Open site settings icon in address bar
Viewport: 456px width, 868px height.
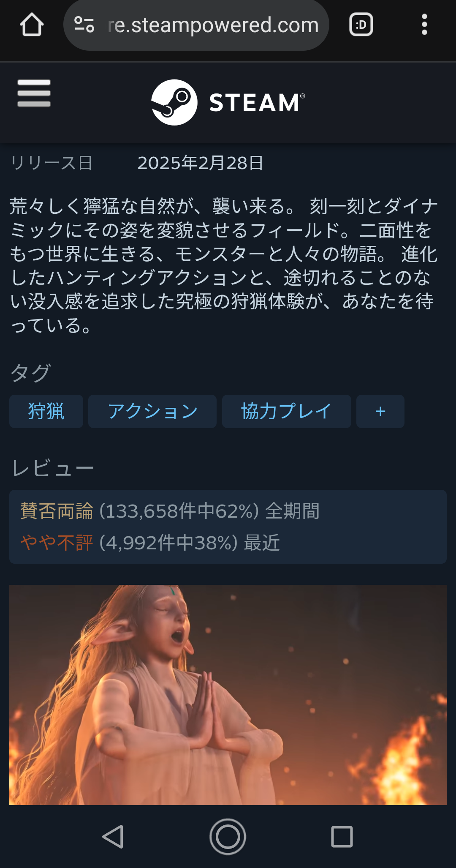click(x=84, y=25)
